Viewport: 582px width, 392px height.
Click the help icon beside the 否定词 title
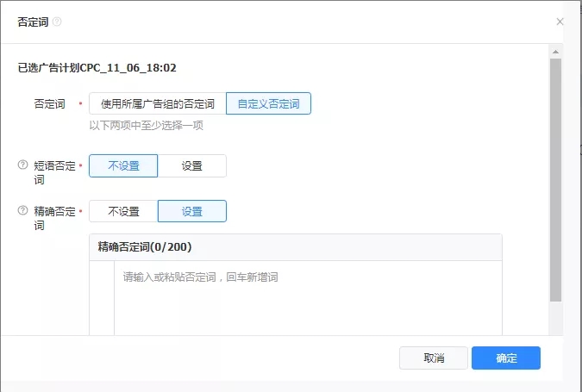(x=57, y=22)
